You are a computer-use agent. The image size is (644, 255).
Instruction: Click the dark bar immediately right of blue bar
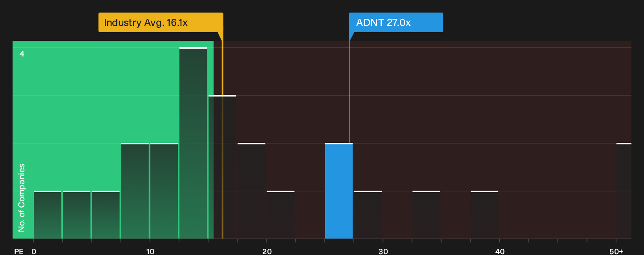pyautogui.click(x=368, y=215)
